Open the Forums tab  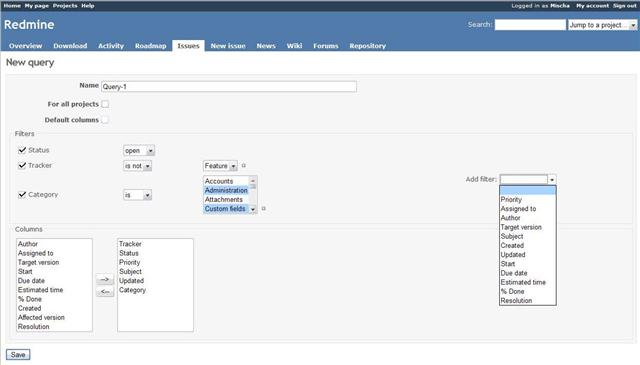(x=326, y=46)
